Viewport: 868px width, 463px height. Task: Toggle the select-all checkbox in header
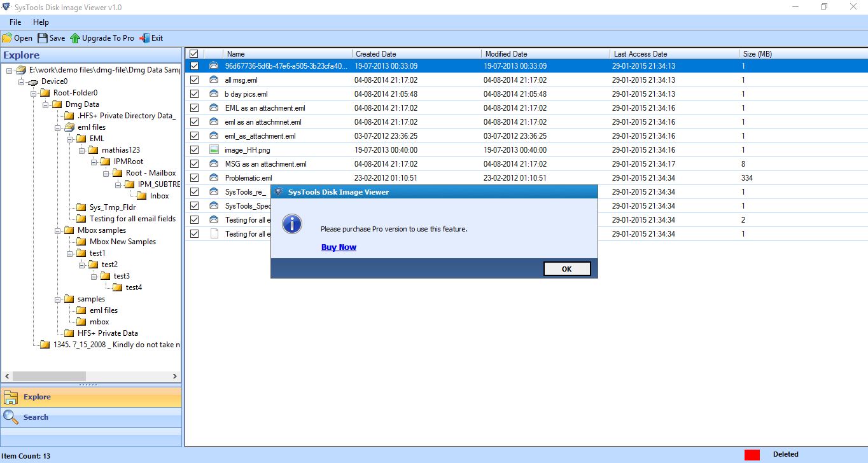[x=194, y=54]
